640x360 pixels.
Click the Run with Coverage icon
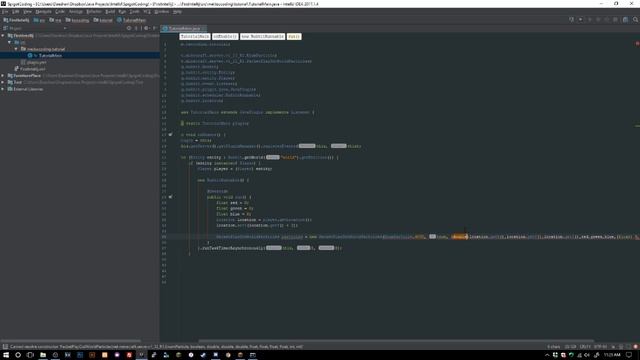click(x=607, y=20)
